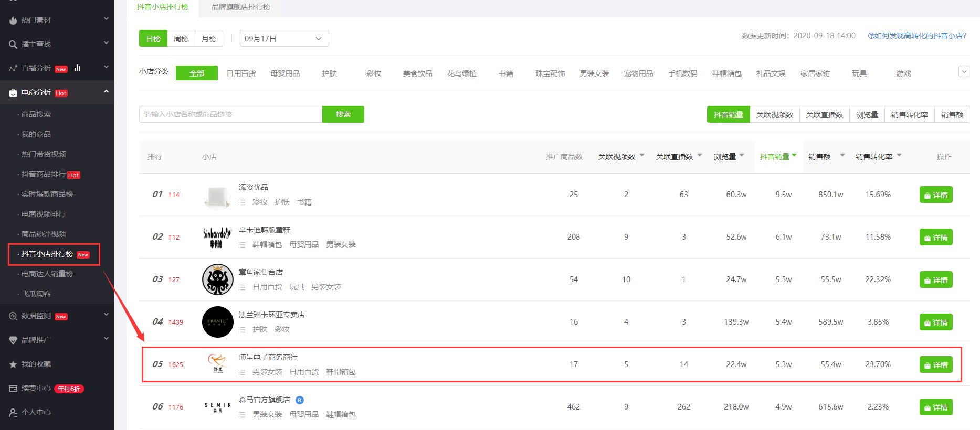
Task: Click the green 搜索 button
Action: click(343, 114)
